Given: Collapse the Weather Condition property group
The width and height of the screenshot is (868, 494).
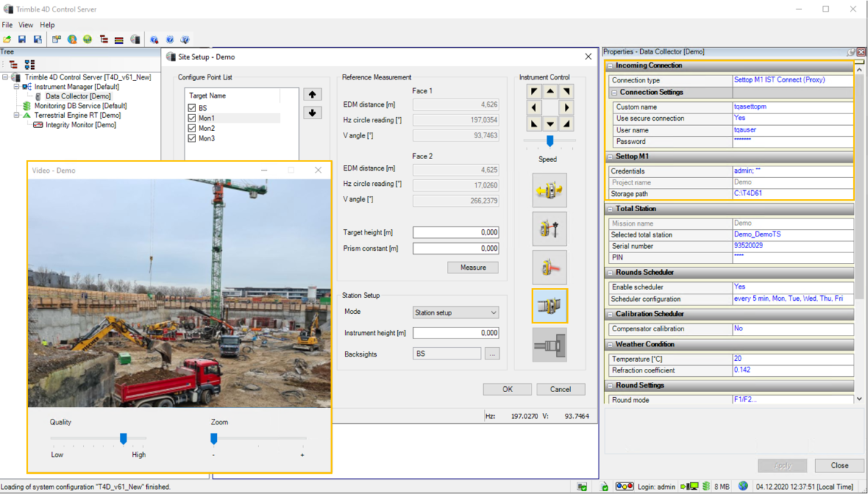Looking at the screenshot, I should (x=610, y=344).
